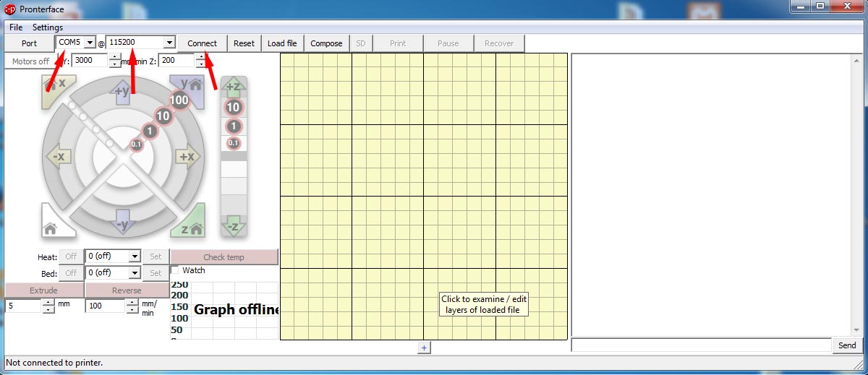The image size is (868, 375).
Task: Jog the head with the -x arrow
Action: (x=59, y=156)
